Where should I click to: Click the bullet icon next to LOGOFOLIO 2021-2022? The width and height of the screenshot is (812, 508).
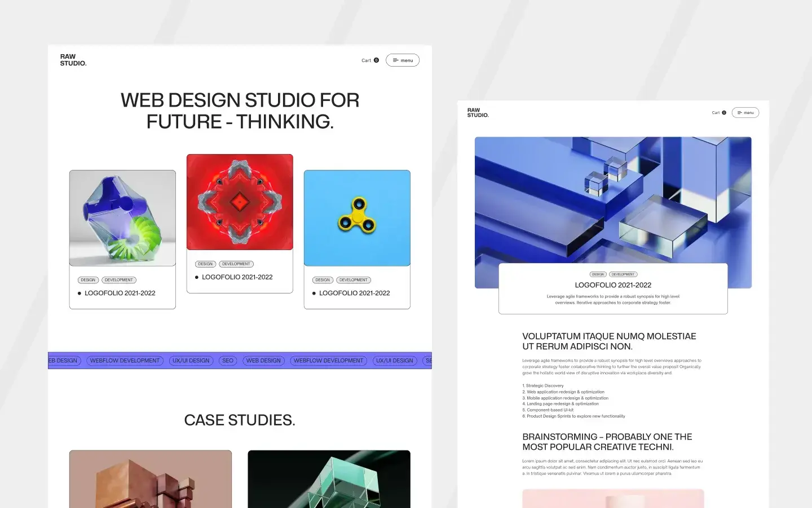pos(80,293)
